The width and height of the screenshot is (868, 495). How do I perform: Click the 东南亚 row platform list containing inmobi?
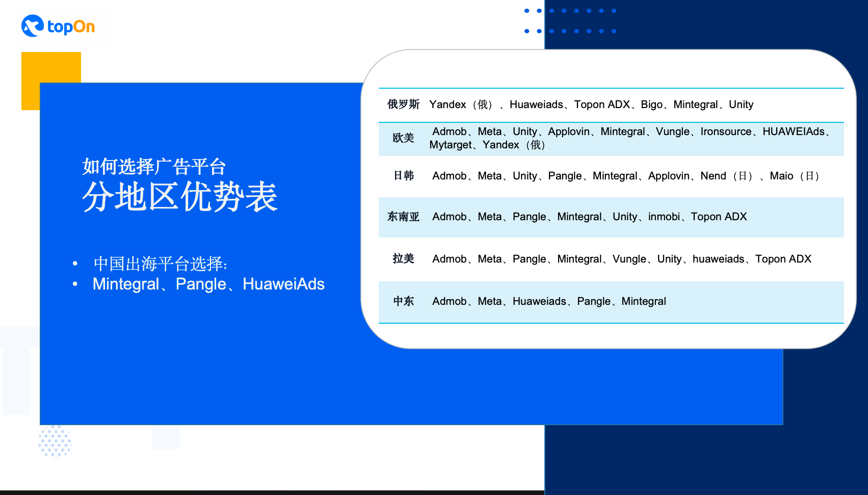click(590, 217)
